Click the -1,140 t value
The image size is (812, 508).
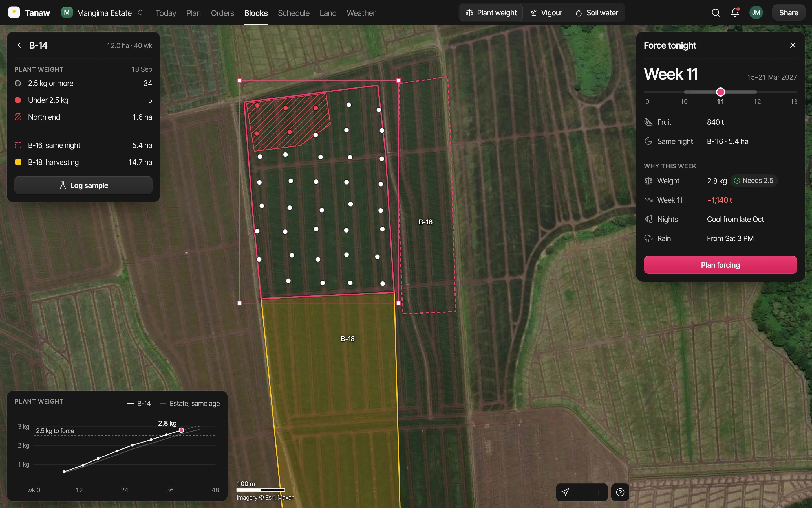click(720, 200)
